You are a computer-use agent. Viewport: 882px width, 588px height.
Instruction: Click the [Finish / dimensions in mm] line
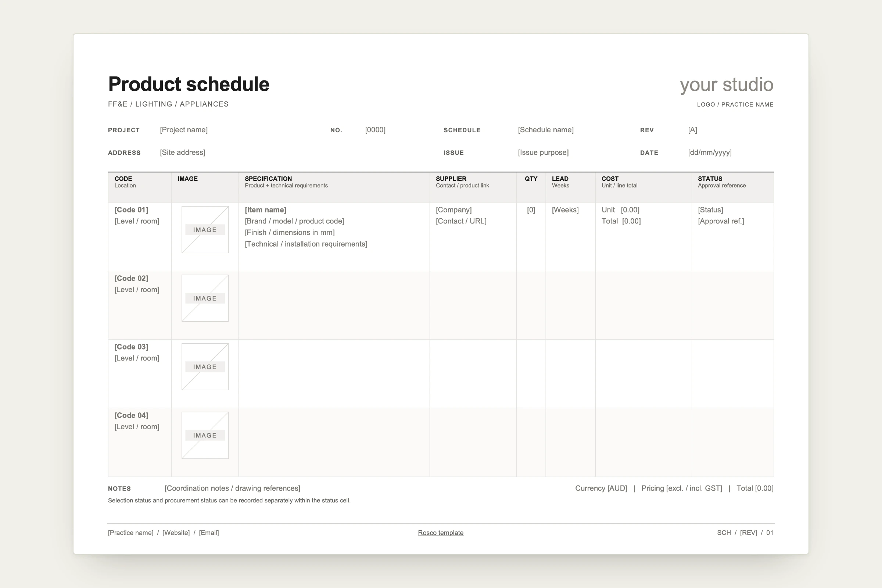pyautogui.click(x=290, y=232)
